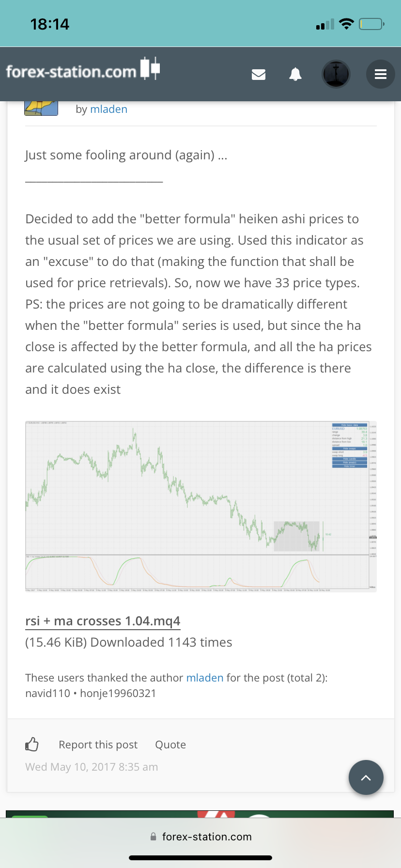Tap the advertisement banner at the bottom

click(200, 814)
